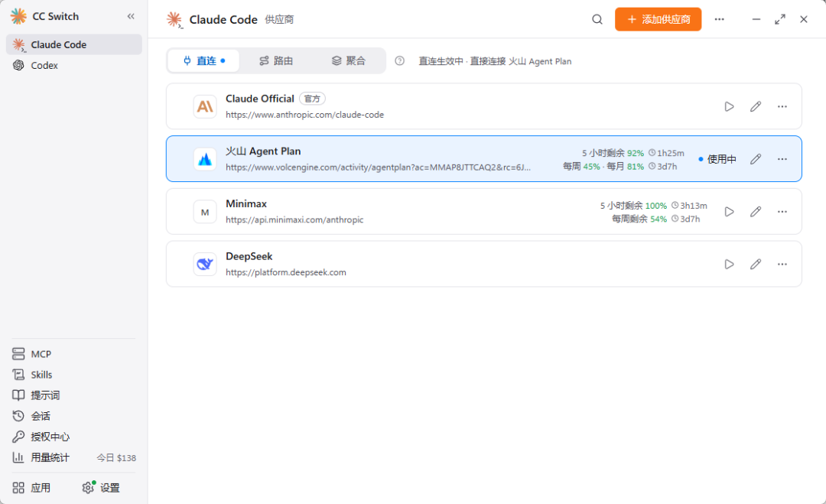Image resolution: width=826 pixels, height=504 pixels.
Task: Open the volcengine.com agentplan link
Action: tap(378, 167)
